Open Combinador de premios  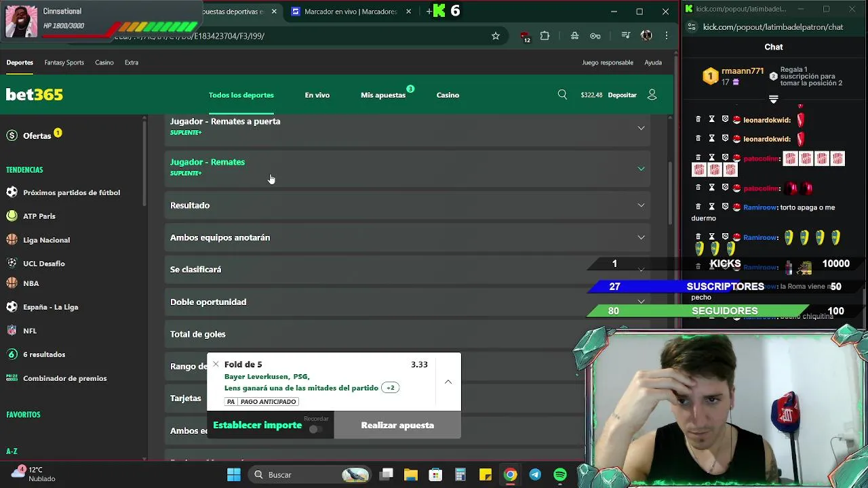(64, 378)
